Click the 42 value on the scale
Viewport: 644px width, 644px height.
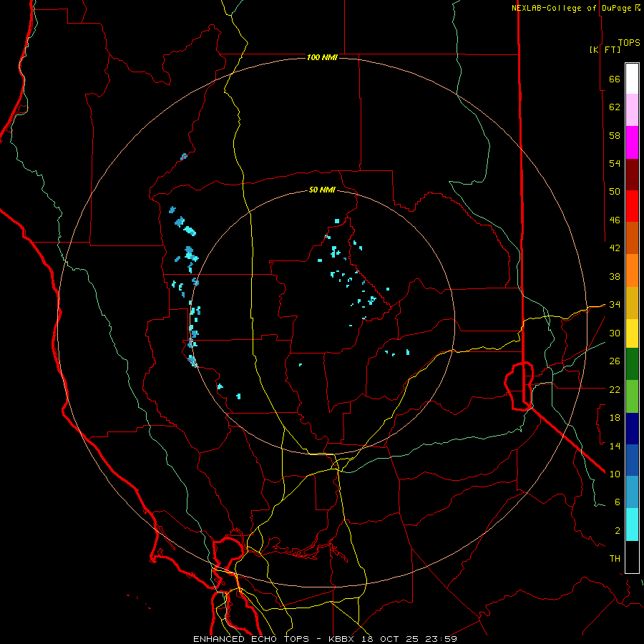click(x=615, y=248)
